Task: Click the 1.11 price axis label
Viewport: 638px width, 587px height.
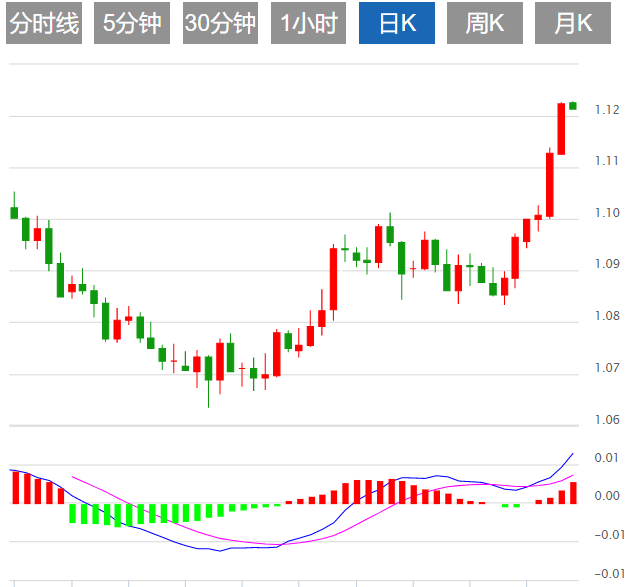Action: (x=607, y=161)
